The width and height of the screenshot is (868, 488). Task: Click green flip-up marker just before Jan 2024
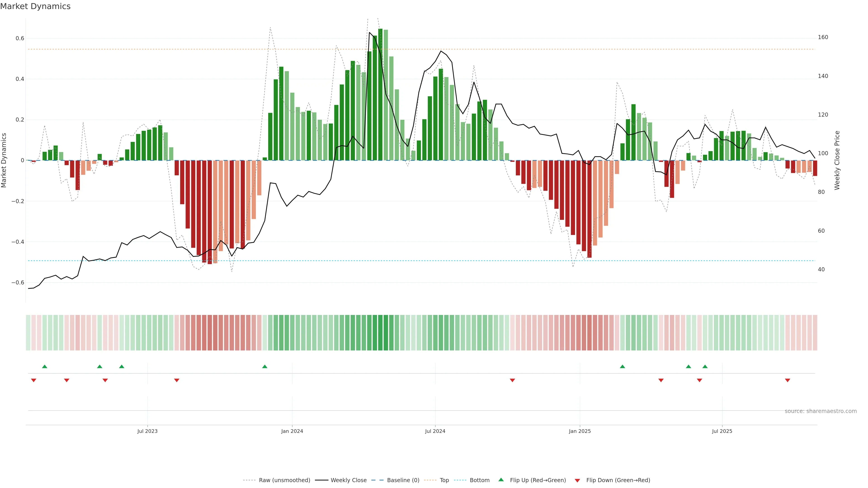click(264, 366)
